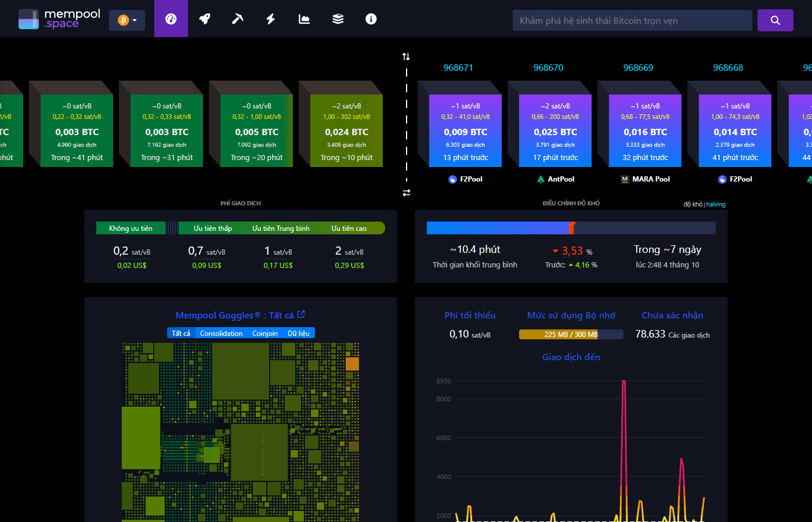This screenshot has width=812, height=522.
Task: Open the F2Pool link under block 968668
Action: click(x=735, y=179)
